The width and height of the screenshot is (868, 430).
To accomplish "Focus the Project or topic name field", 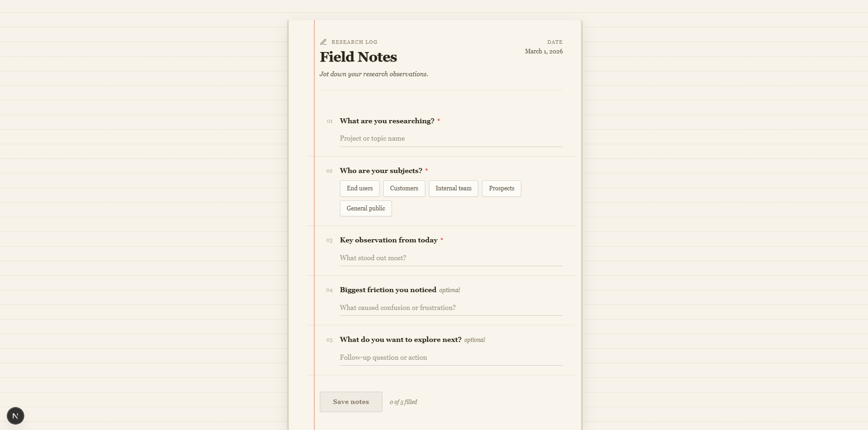I will pyautogui.click(x=451, y=138).
